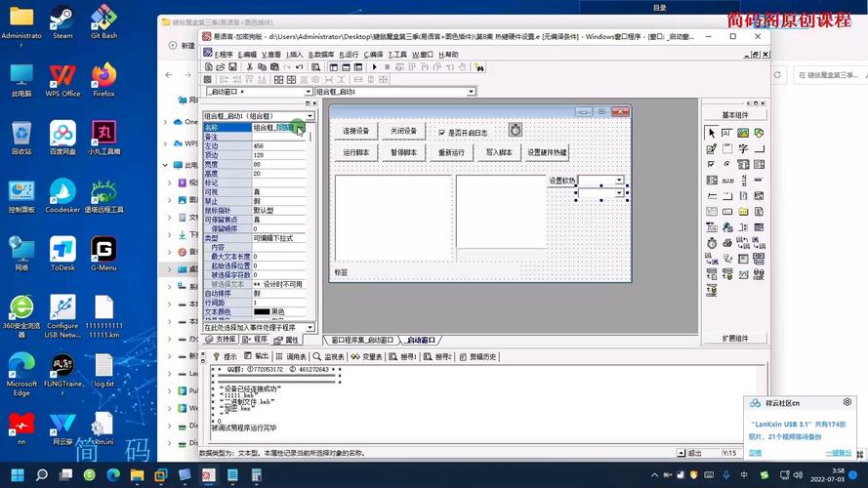Click the clock timer component on form

tap(515, 130)
